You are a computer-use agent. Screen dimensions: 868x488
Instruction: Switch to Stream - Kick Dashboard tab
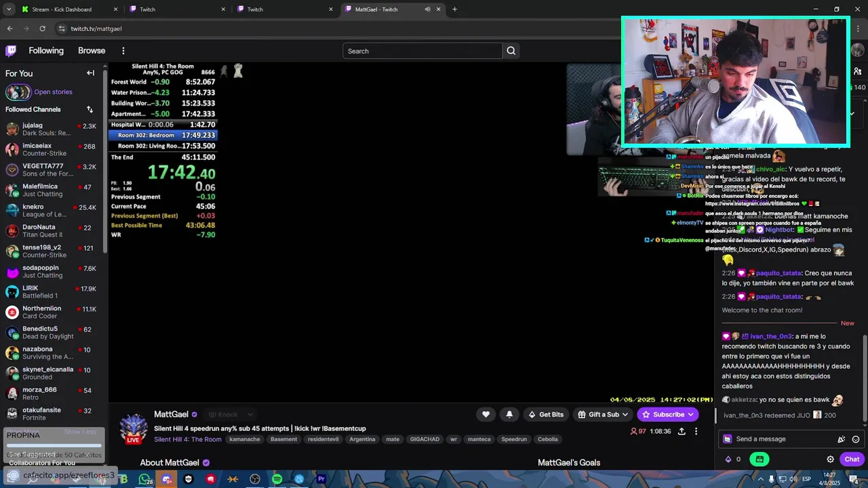pyautogui.click(x=70, y=9)
